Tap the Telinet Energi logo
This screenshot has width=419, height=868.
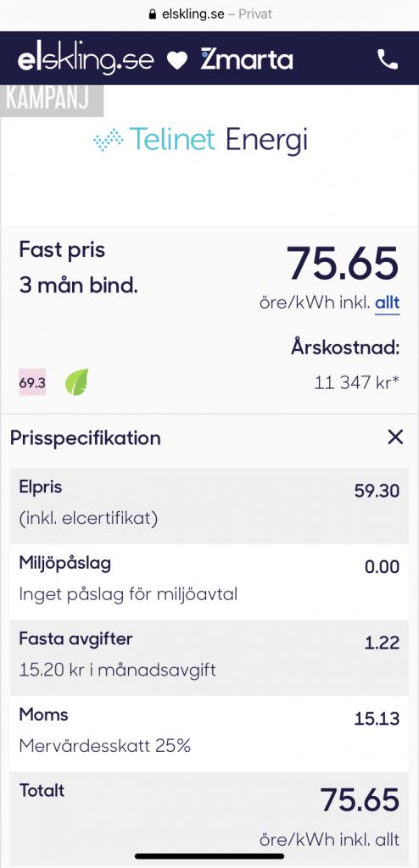pos(200,139)
